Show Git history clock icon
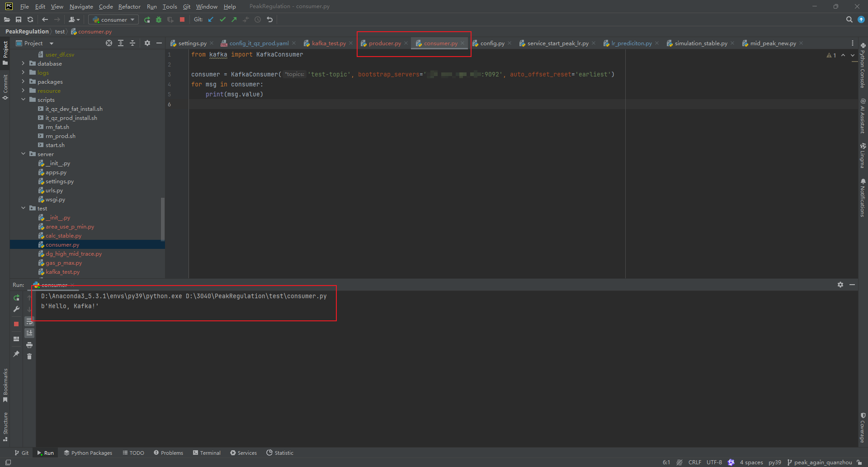 258,19
